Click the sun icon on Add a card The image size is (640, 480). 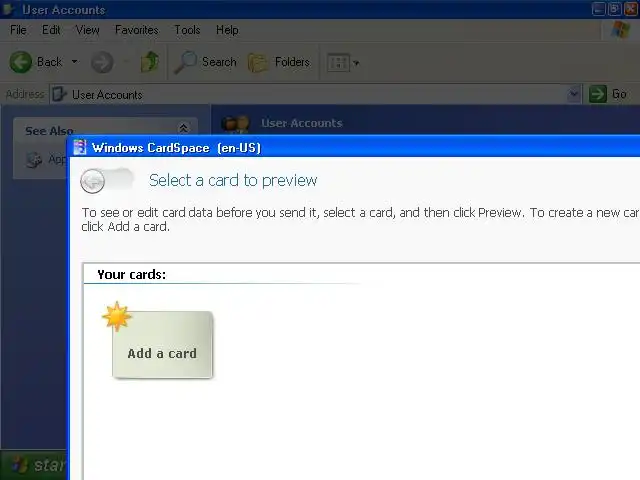[117, 316]
